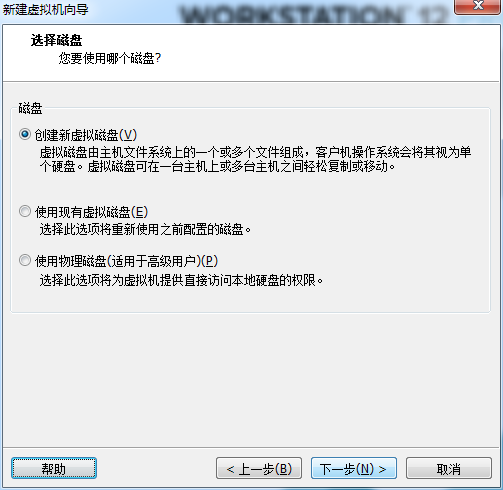Enable the 使用物理磁盘 radio button
Image resolution: width=503 pixels, height=490 pixels.
coord(25,260)
